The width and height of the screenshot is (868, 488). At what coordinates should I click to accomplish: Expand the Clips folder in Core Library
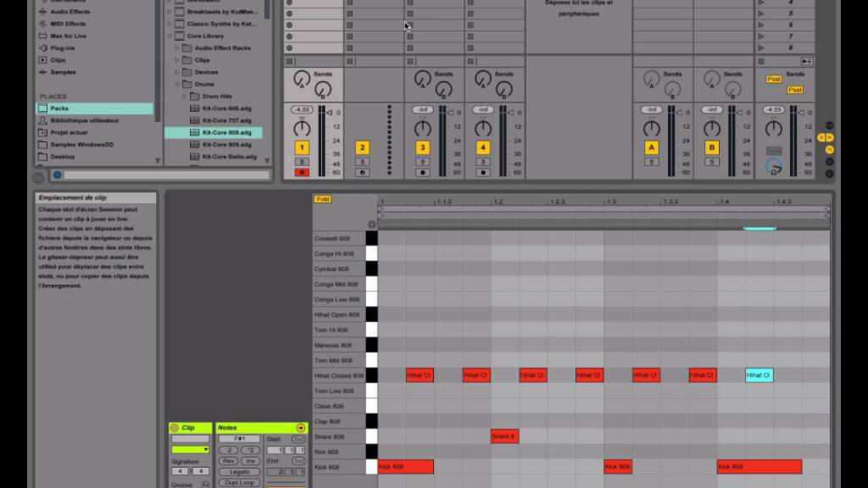tap(177, 60)
